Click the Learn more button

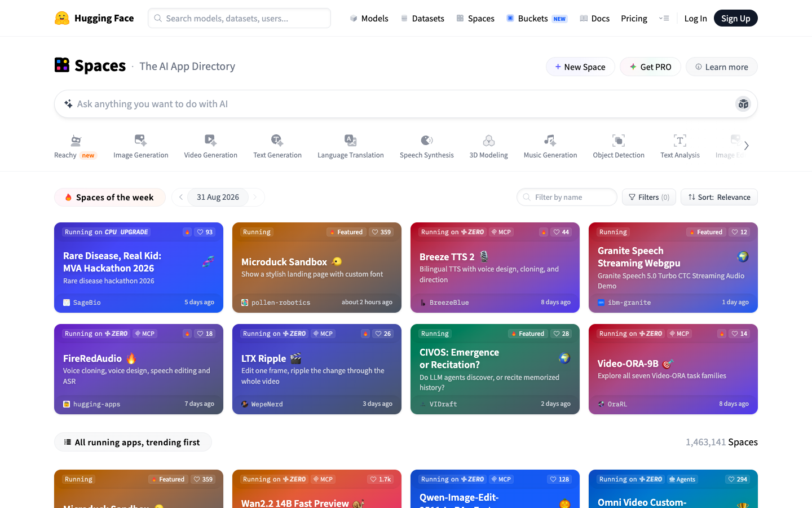722,67
